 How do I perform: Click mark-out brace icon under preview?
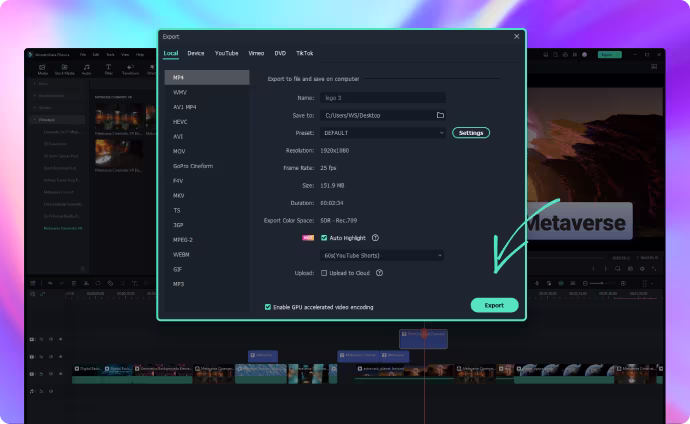coord(606,268)
